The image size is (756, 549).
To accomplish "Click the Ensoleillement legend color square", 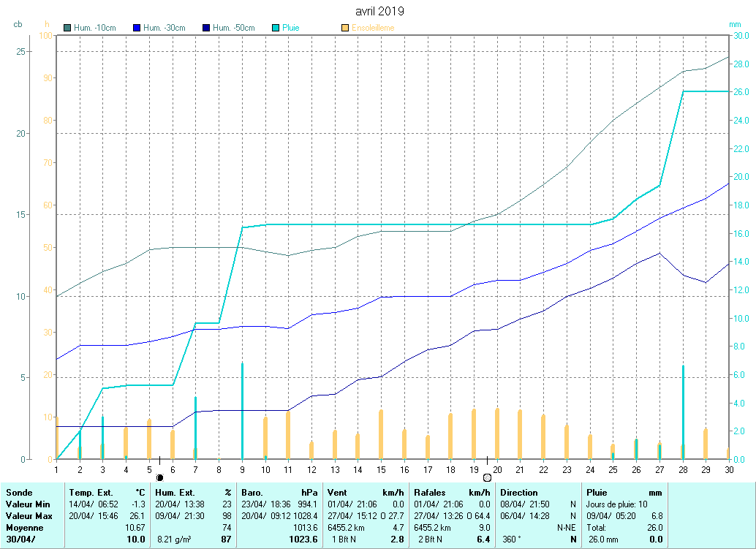I will (345, 28).
